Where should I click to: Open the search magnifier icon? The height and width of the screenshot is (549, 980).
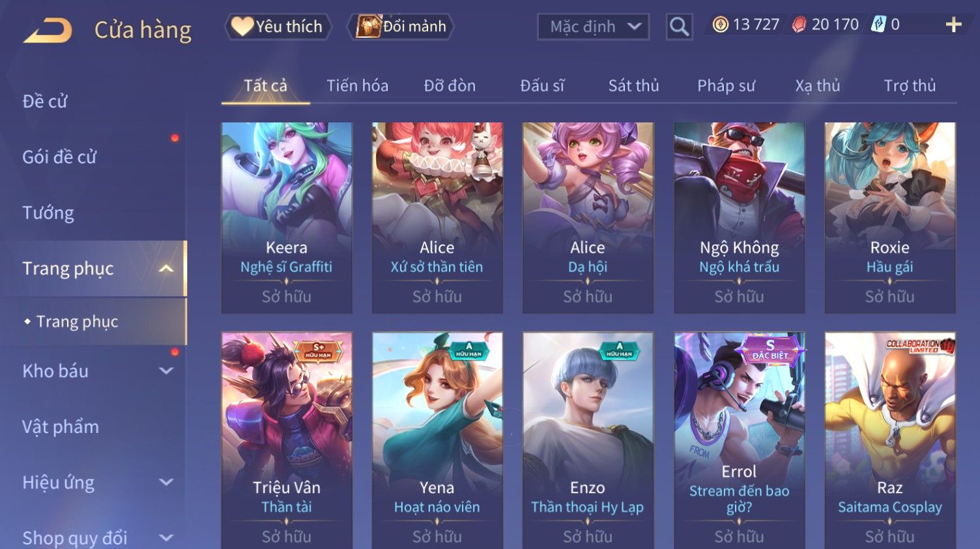(679, 27)
